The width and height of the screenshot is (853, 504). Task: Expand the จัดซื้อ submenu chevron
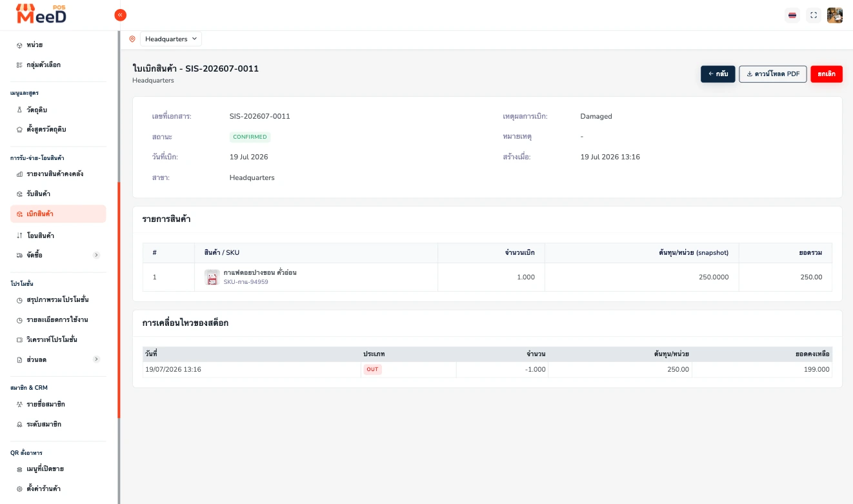[x=96, y=255]
